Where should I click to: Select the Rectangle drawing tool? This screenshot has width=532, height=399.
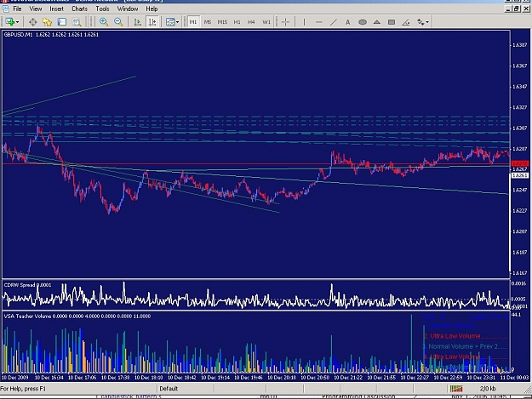coord(392,22)
